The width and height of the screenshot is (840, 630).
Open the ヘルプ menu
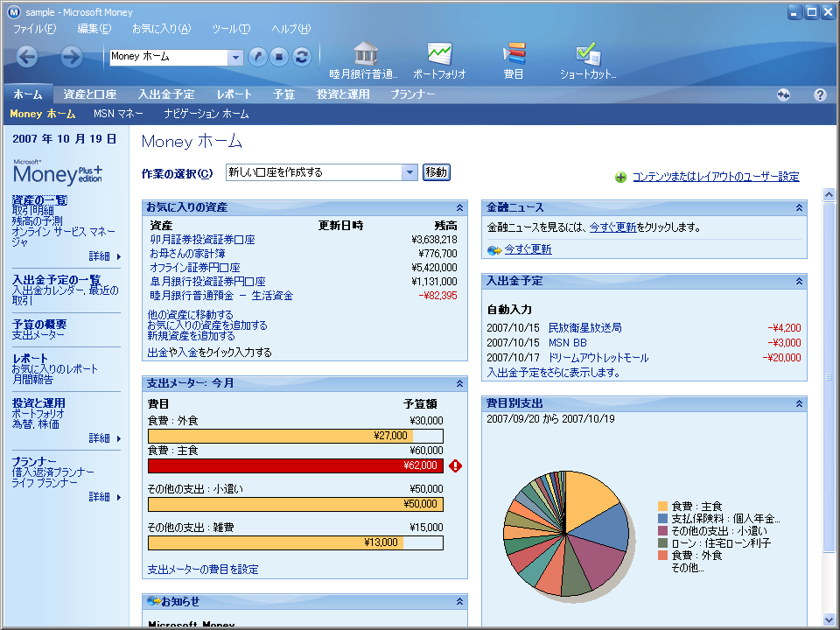pos(290,29)
